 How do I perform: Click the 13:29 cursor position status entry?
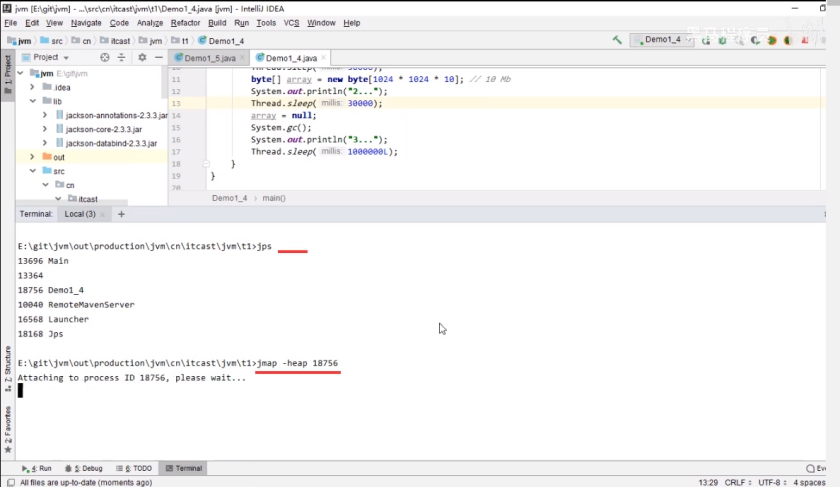(x=708, y=483)
